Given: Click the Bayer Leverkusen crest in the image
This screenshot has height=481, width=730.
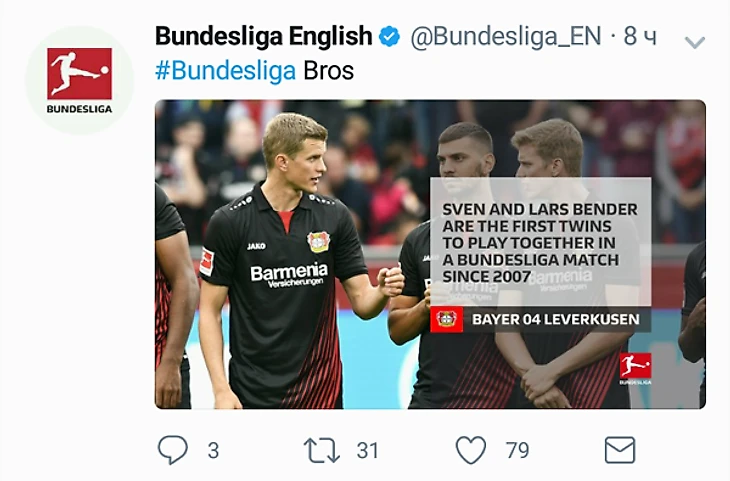Looking at the screenshot, I should pos(446,319).
